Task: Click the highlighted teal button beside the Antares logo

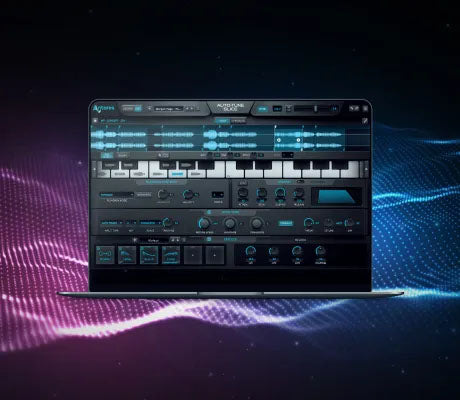Action: pos(138,109)
